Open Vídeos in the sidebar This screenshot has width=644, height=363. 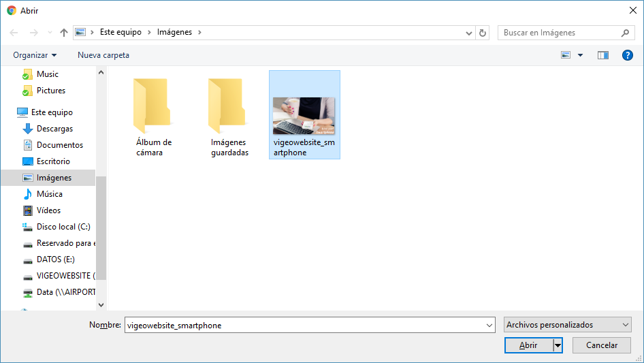(48, 210)
